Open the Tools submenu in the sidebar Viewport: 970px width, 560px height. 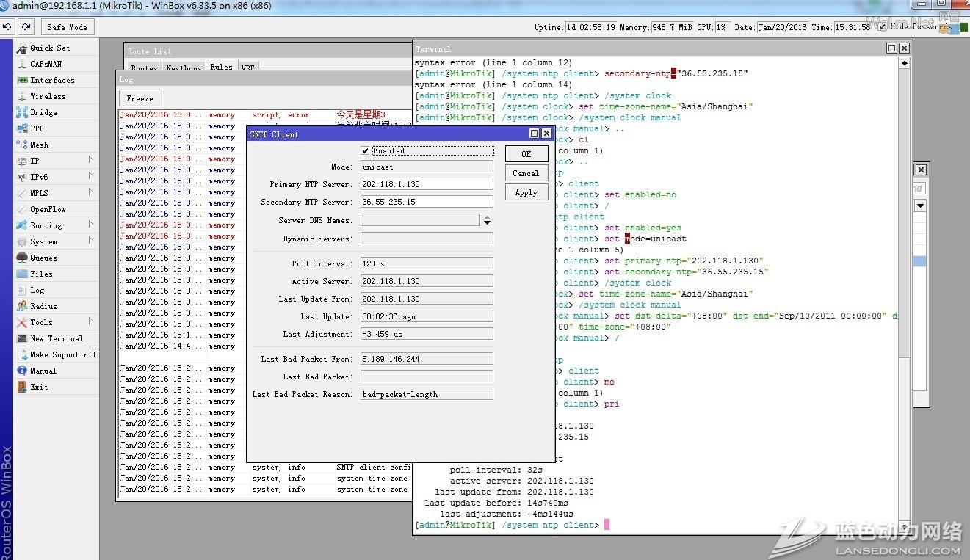pyautogui.click(x=41, y=322)
